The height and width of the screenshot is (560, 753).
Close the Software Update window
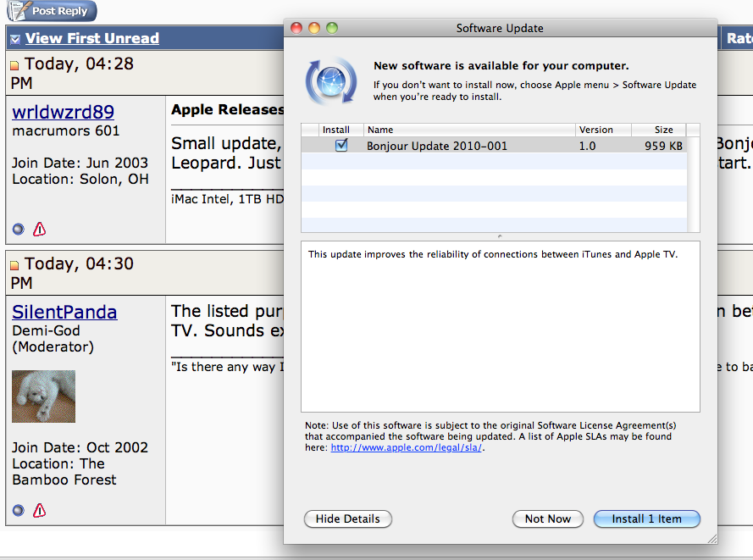pyautogui.click(x=296, y=28)
